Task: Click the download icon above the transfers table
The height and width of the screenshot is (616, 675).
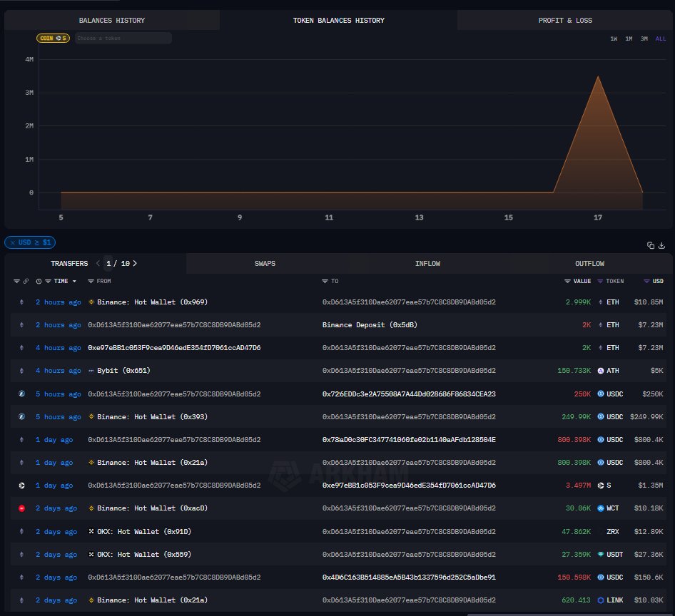Action: [661, 245]
